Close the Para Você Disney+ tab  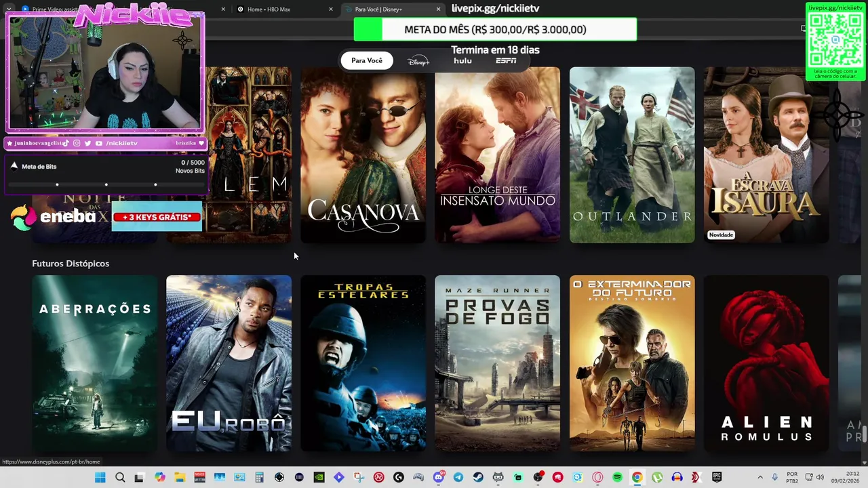coord(438,9)
